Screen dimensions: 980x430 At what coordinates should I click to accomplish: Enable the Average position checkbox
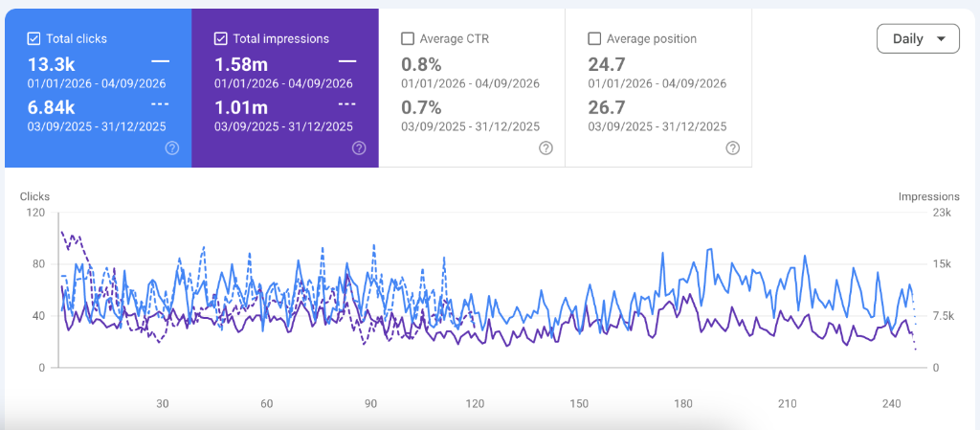click(594, 38)
